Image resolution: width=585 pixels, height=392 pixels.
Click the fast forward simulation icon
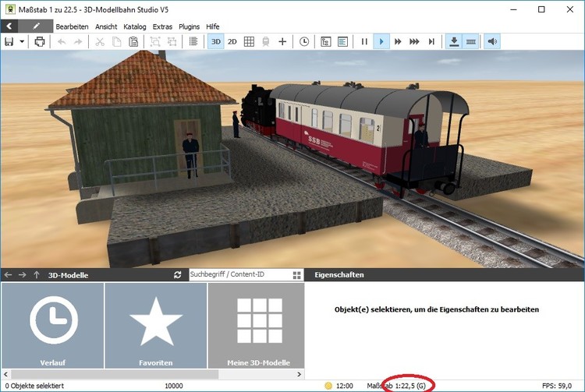398,41
